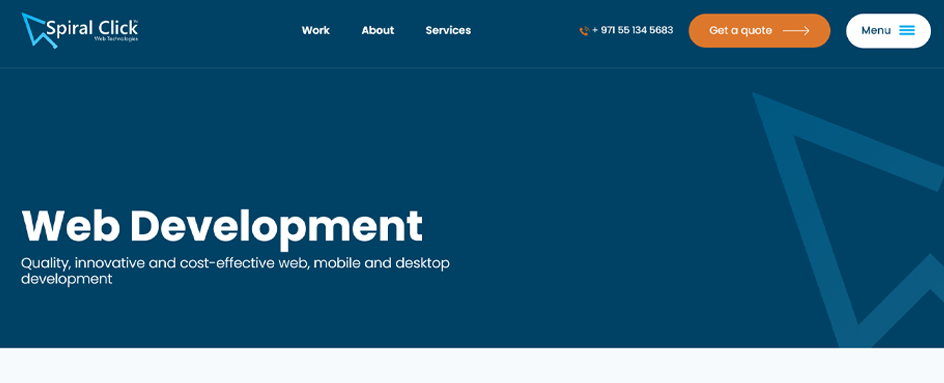This screenshot has height=383, width=944.
Task: Click the Spiral Click logo
Action: click(x=80, y=30)
